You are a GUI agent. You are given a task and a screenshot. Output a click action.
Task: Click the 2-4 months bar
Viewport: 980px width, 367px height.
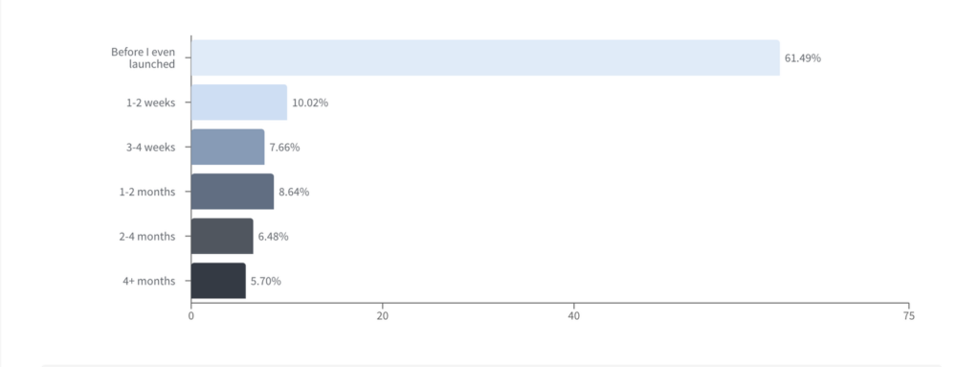222,236
